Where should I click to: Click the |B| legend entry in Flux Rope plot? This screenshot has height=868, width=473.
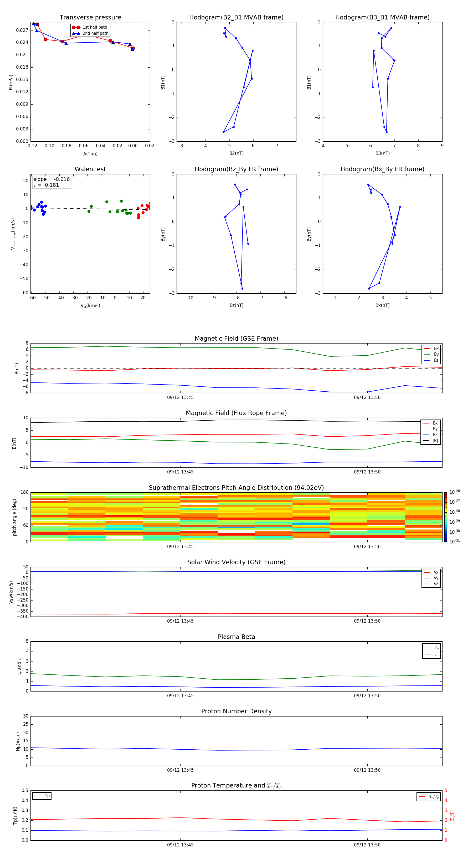[x=431, y=441]
